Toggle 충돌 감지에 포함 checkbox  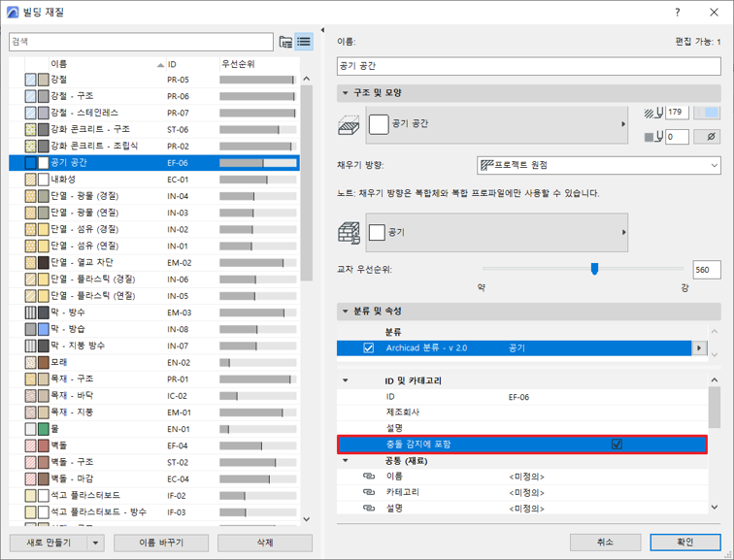tap(617, 445)
